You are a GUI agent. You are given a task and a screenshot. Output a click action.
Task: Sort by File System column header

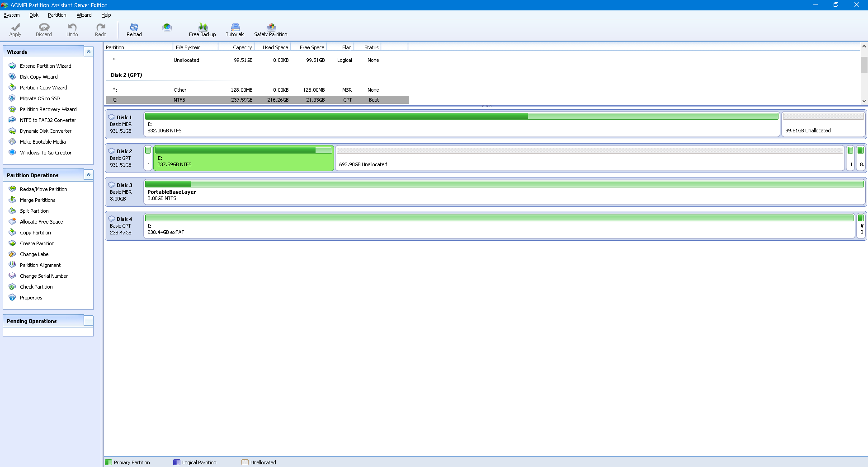pos(195,47)
